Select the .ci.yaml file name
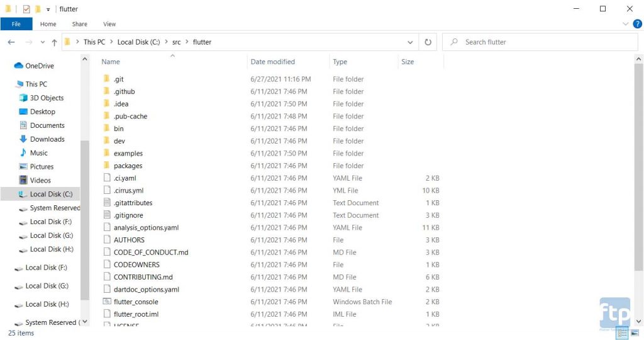Image resolution: width=644 pixels, height=340 pixels. [x=125, y=178]
